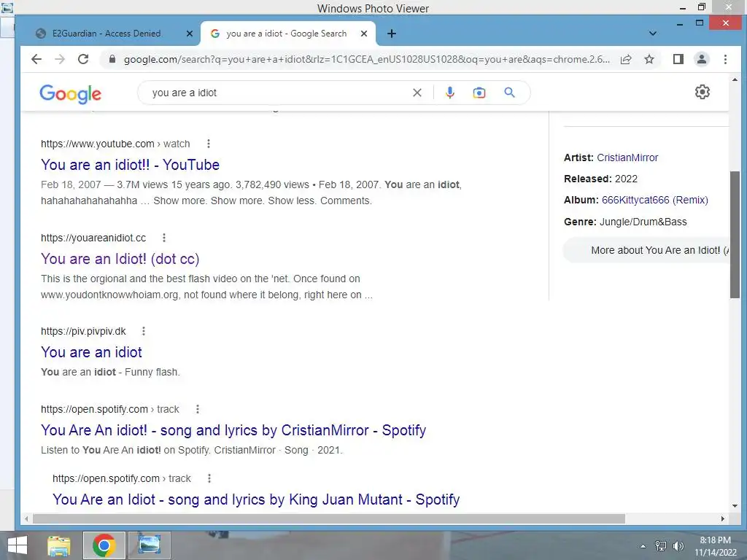Submit search with the magnifier icon
The image size is (747, 560).
[x=509, y=93]
